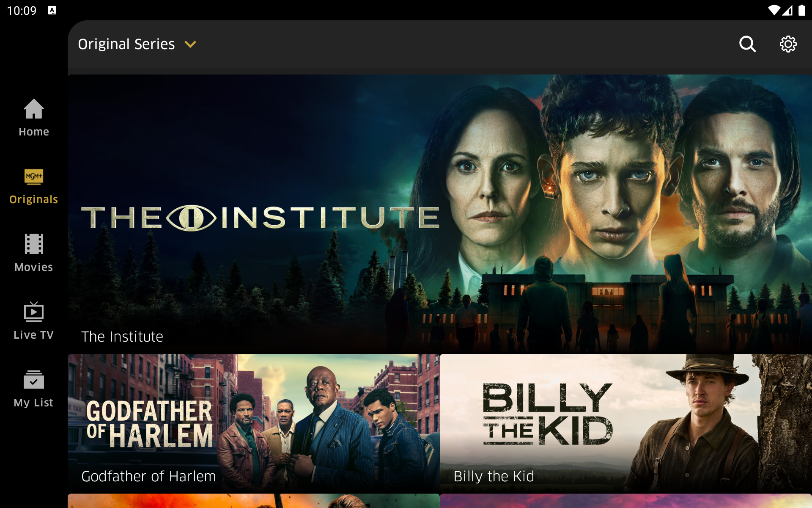
Task: Go to the Home label
Action: pyautogui.click(x=34, y=132)
